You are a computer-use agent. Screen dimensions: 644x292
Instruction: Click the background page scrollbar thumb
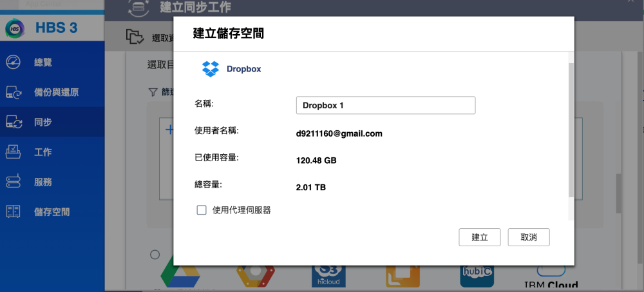(x=618, y=193)
